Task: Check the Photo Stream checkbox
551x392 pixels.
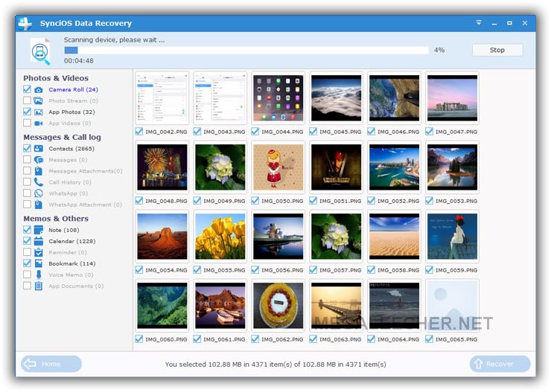Action: 27,100
